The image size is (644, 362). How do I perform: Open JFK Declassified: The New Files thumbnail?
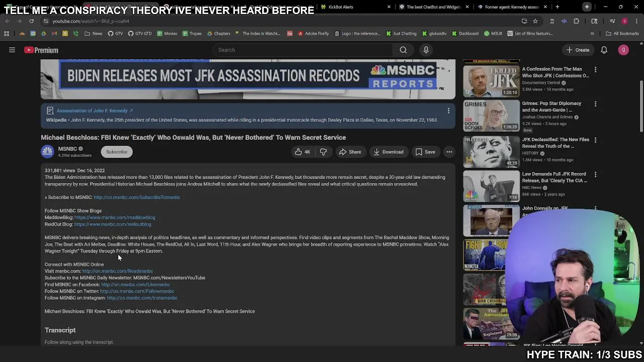(x=491, y=151)
